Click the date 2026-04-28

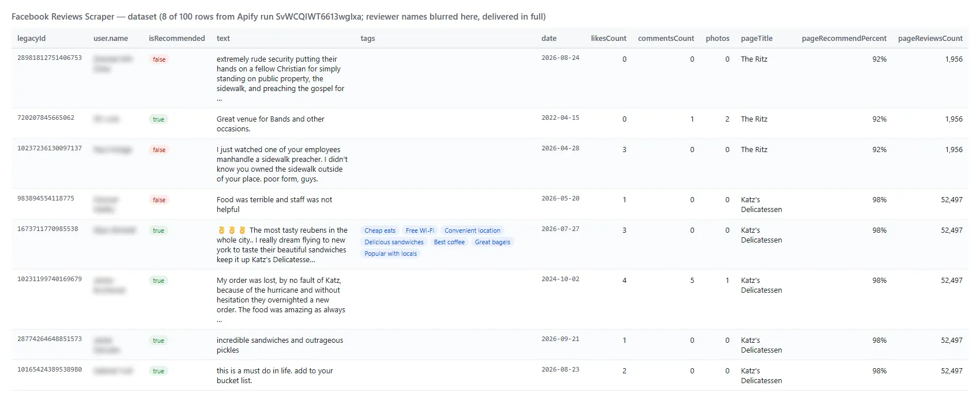pos(560,149)
